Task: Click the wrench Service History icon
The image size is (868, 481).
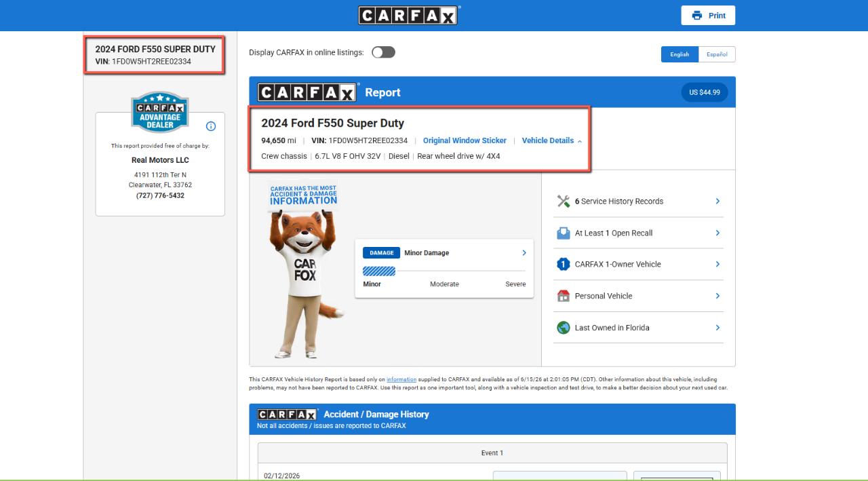Action: pyautogui.click(x=564, y=201)
